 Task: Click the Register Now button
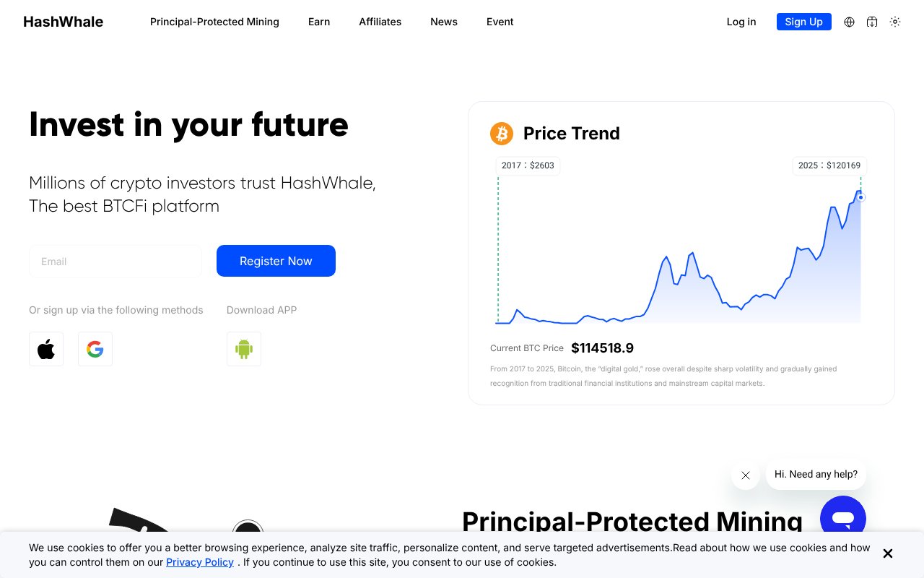pyautogui.click(x=276, y=261)
